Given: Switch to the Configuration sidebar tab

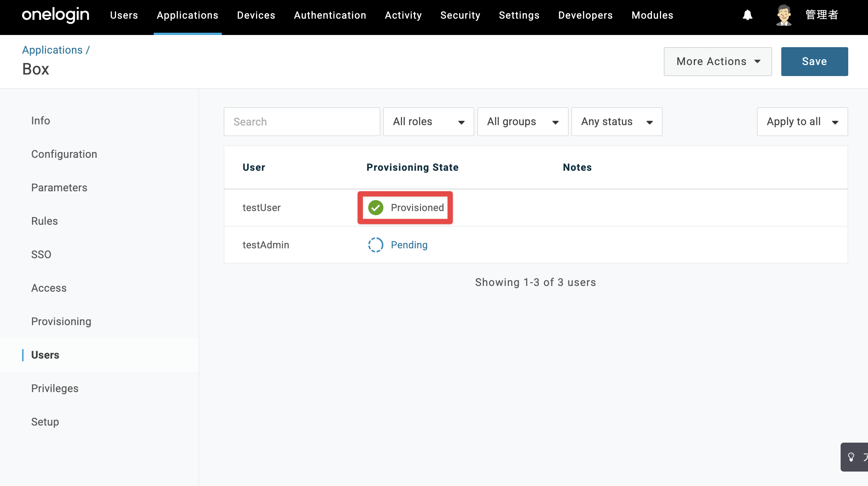Looking at the screenshot, I should [x=64, y=154].
